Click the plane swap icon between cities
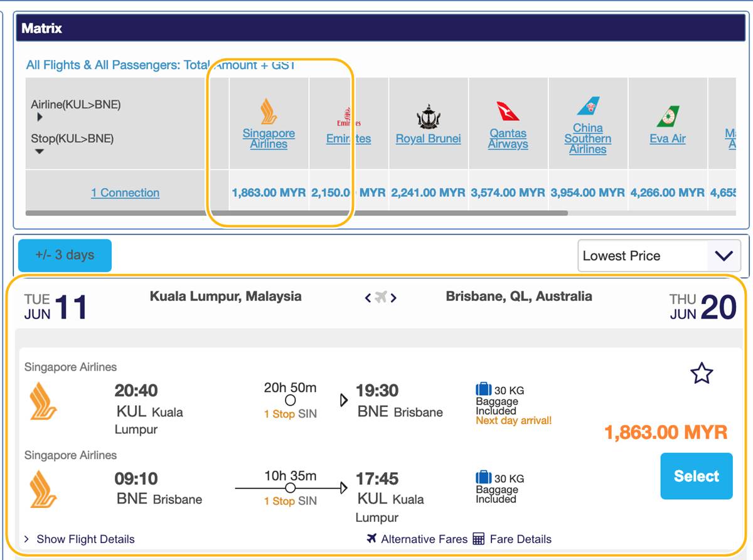The height and width of the screenshot is (560, 753). (x=381, y=297)
